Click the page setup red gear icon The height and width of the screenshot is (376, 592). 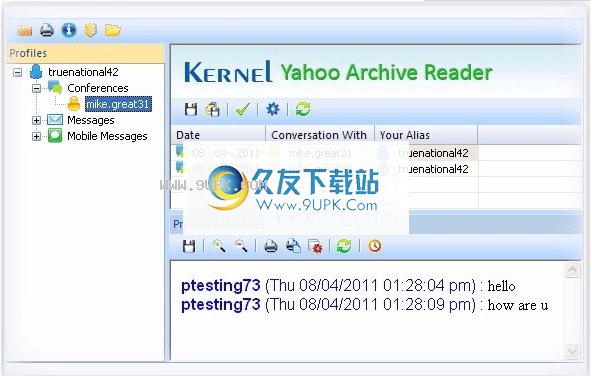(x=315, y=246)
